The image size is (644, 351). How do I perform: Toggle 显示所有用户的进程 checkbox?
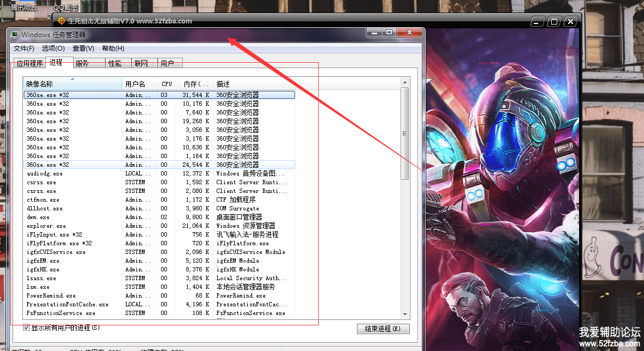pos(26,328)
